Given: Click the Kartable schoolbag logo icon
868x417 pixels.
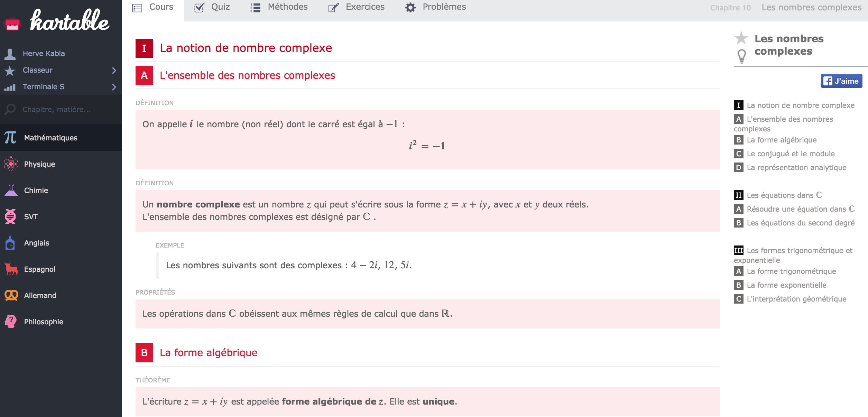Looking at the screenshot, I should click(x=12, y=24).
